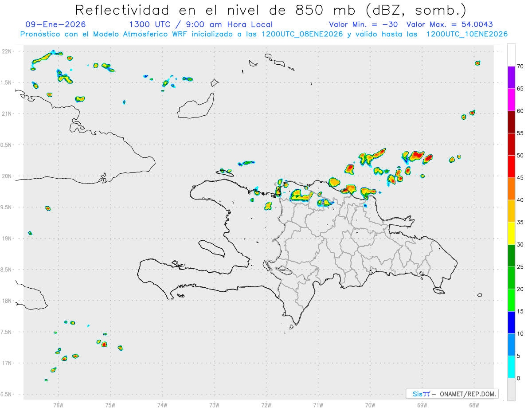Click the '22N' latitude label
Screen dimensions: 532x411
(x=7, y=51)
